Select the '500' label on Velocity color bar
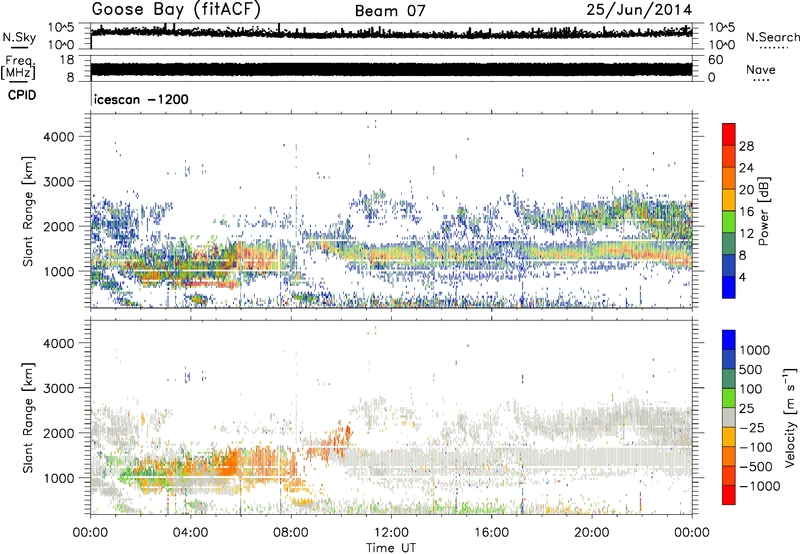The width and height of the screenshot is (800, 554). [751, 370]
